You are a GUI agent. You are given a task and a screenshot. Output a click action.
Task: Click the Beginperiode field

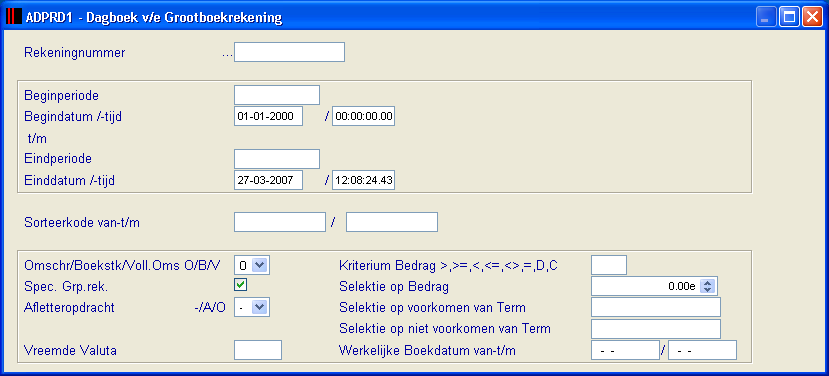point(277,95)
